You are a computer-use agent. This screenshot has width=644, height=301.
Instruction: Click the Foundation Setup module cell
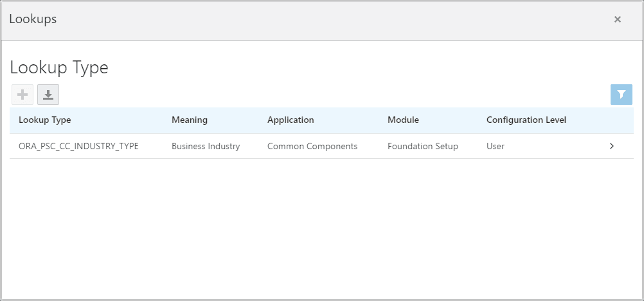click(x=423, y=146)
